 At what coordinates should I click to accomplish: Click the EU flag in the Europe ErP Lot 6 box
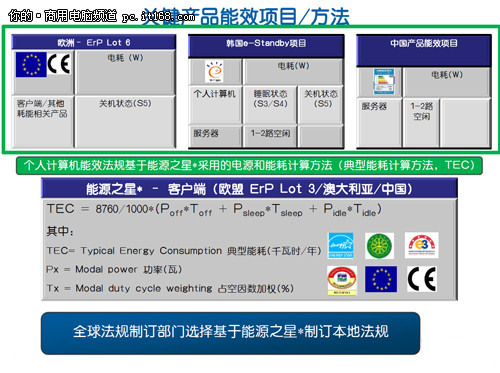31,65
